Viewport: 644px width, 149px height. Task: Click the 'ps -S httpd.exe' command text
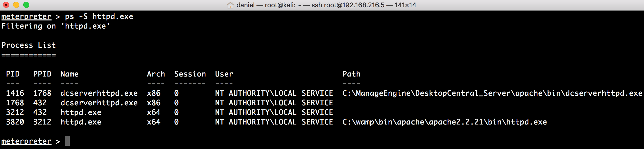tap(99, 16)
